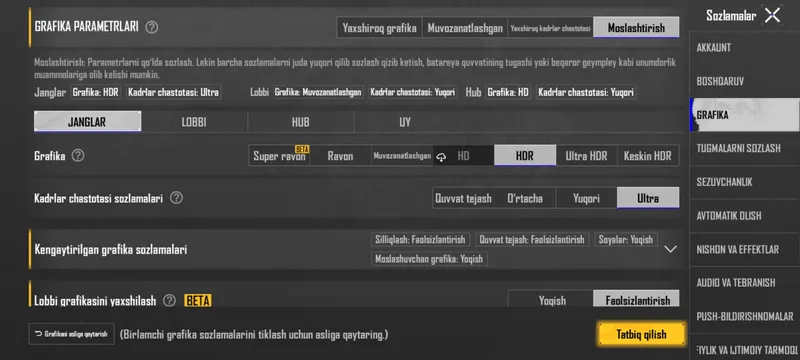The height and width of the screenshot is (360, 800).
Task: Open NISHON VA EFFEKTLAR section
Action: click(x=744, y=249)
